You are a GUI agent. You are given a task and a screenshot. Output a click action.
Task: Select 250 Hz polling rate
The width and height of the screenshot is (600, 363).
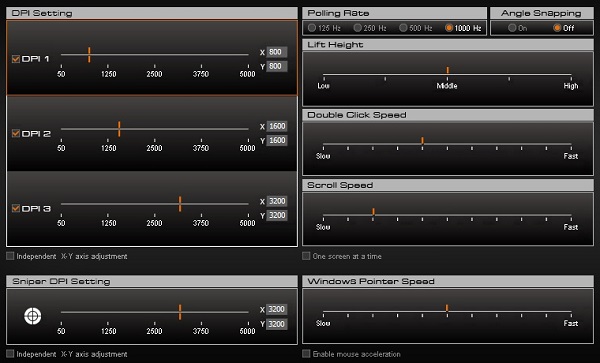(357, 28)
